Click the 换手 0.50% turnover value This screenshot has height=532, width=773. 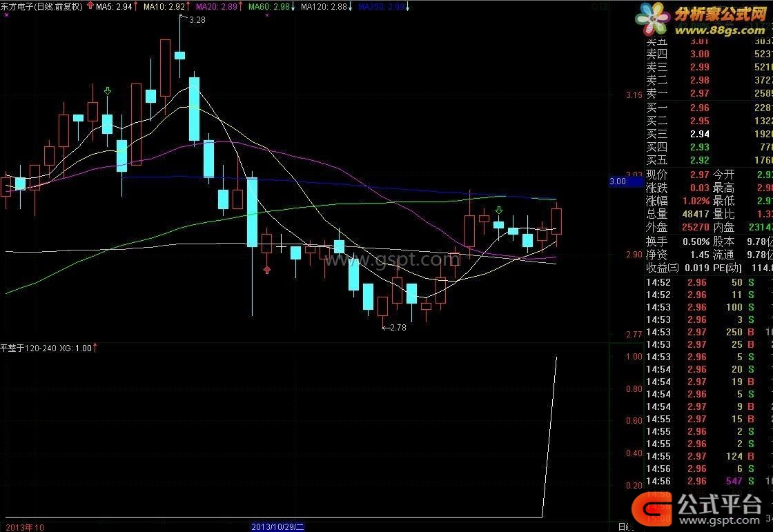coord(696,242)
